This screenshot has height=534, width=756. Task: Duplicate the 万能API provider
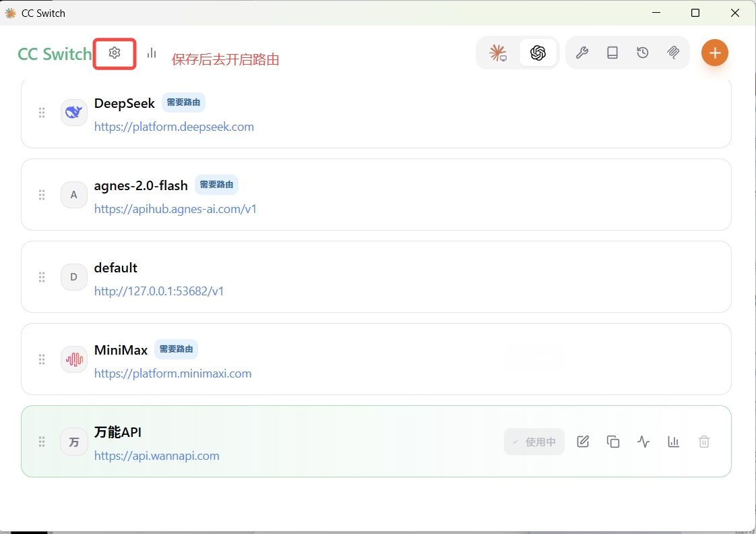coord(612,442)
